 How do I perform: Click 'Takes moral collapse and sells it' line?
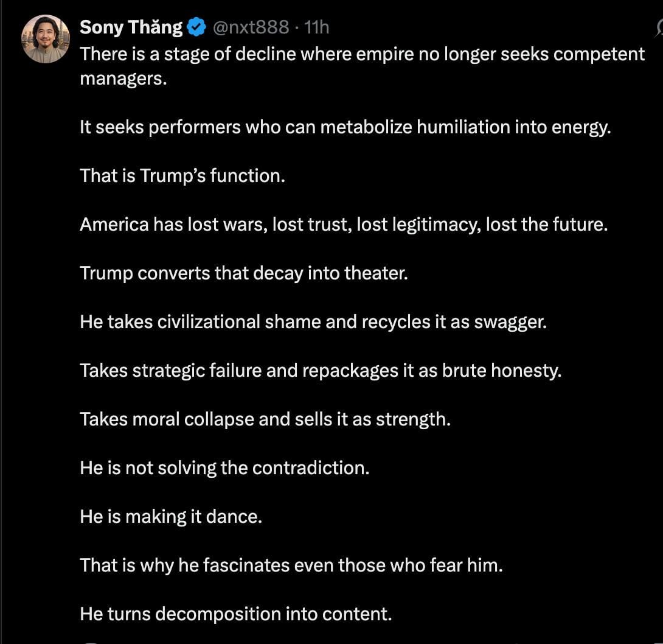pyautogui.click(x=266, y=419)
